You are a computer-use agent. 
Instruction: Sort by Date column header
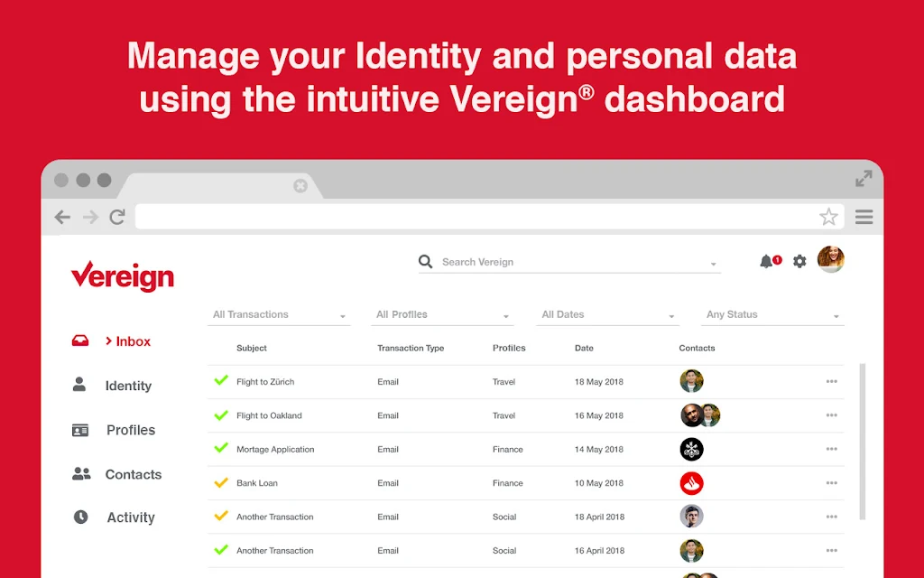[x=584, y=348]
